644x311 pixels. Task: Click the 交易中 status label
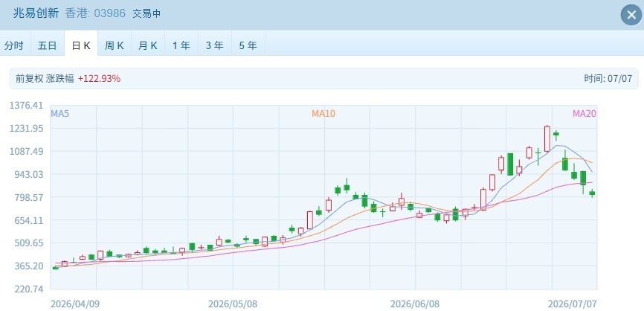146,13
